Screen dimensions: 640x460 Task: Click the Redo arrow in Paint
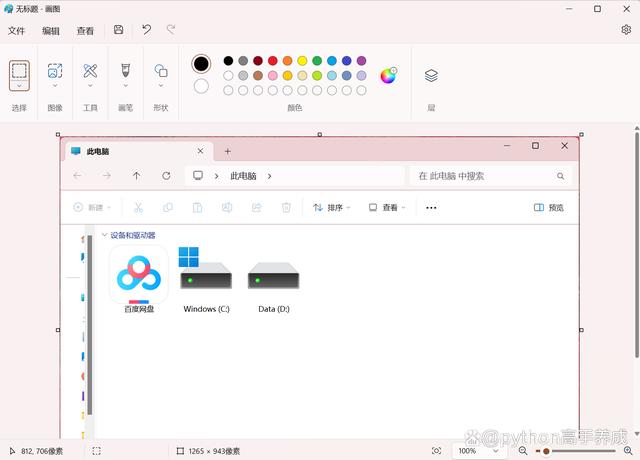tap(171, 29)
